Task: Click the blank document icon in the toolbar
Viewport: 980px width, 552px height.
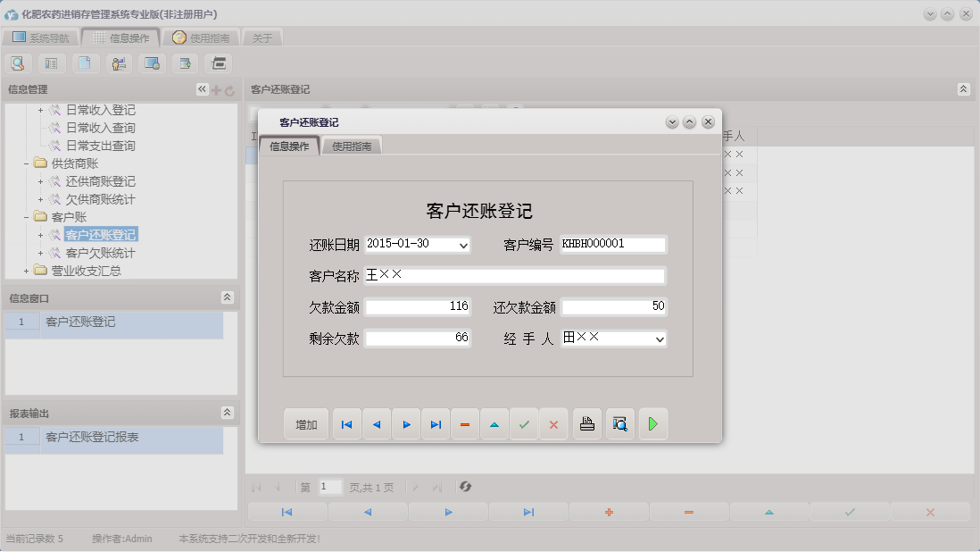Action: coord(85,63)
